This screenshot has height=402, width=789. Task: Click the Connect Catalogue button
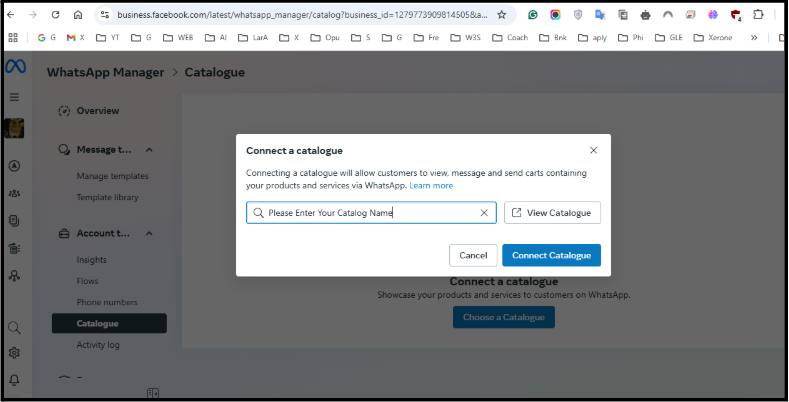point(551,255)
